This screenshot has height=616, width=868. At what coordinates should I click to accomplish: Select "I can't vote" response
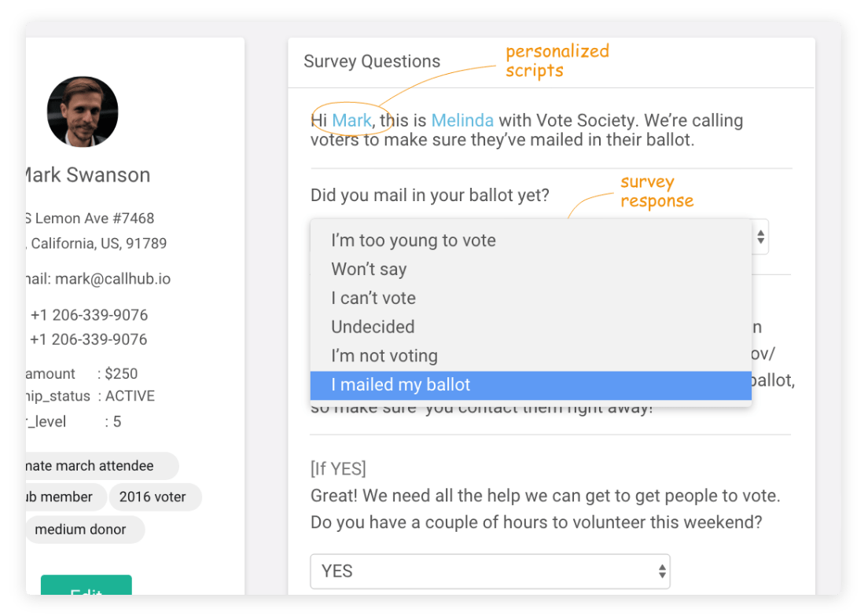pos(531,298)
